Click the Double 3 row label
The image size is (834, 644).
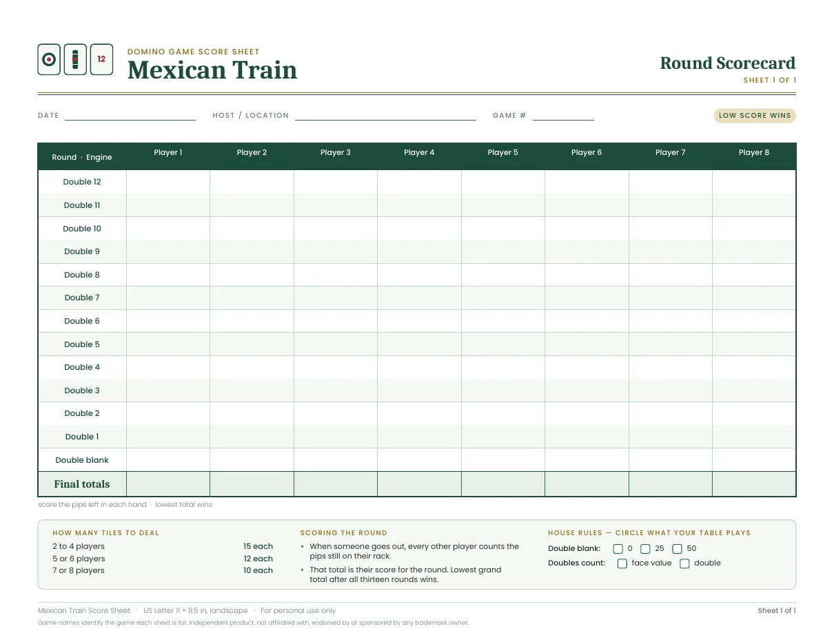82,391
